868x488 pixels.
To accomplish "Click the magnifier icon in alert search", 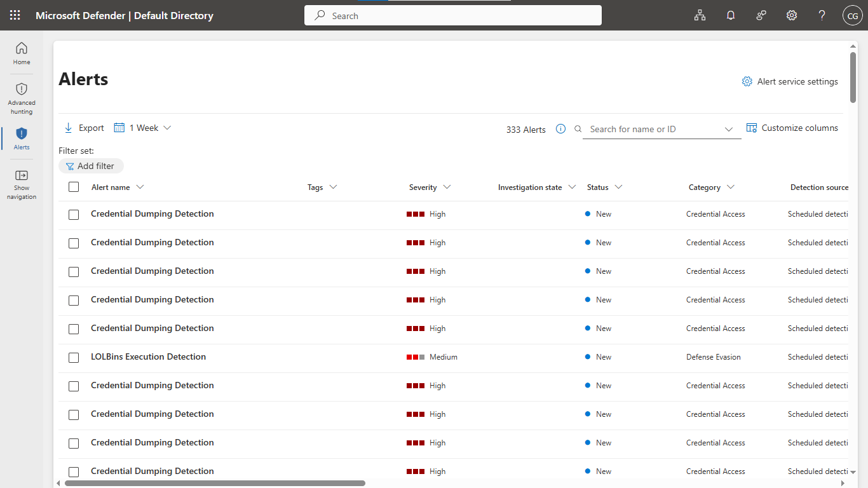I will point(578,129).
